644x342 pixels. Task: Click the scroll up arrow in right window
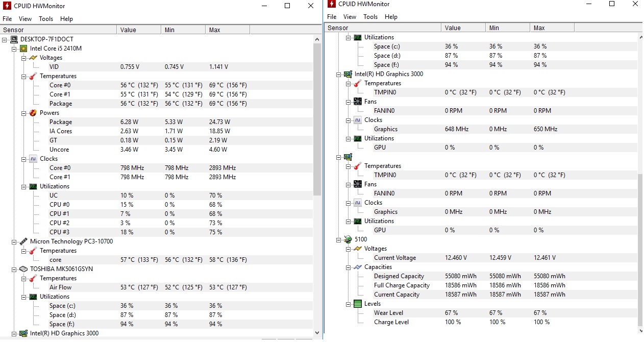(640, 37)
